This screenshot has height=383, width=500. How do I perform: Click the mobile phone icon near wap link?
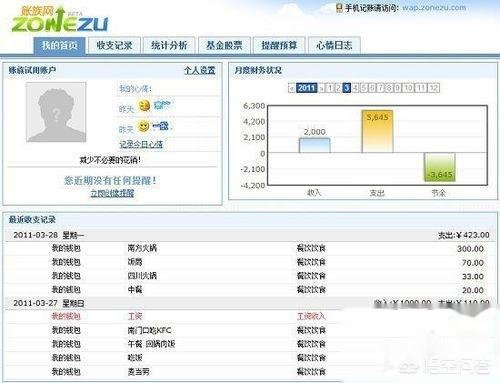click(339, 8)
